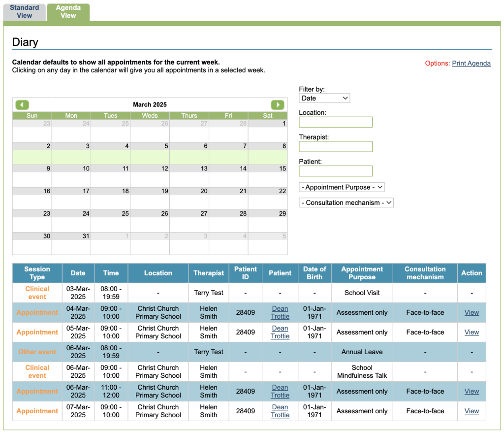504x433 pixels.
Task: View the 07-Mar-2025 appointment
Action: (x=472, y=411)
